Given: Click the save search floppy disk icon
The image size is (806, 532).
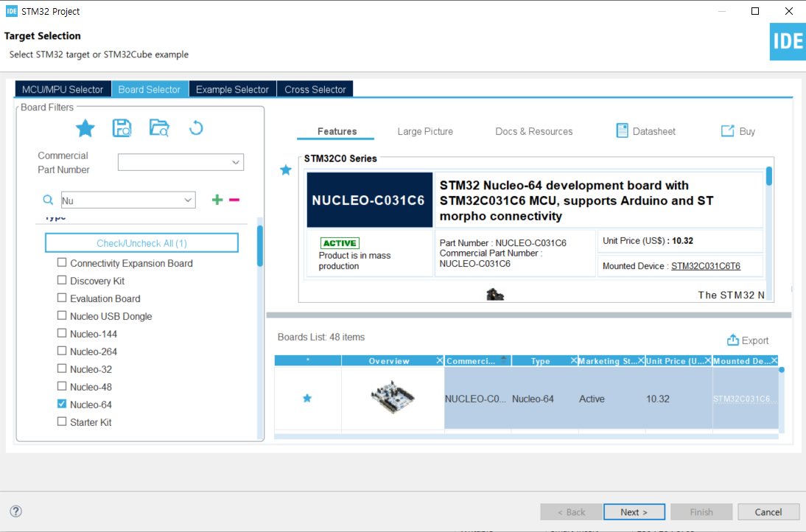Looking at the screenshot, I should pyautogui.click(x=122, y=128).
